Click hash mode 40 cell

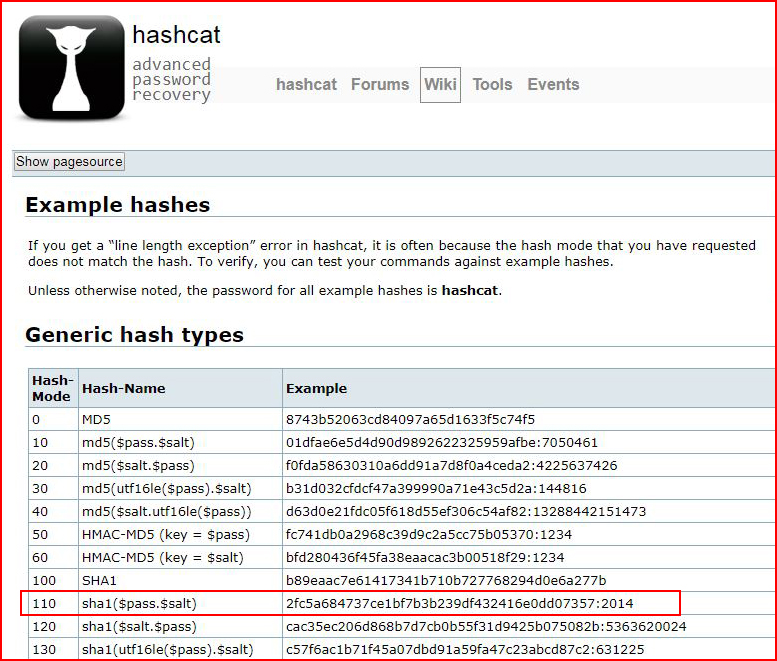point(53,511)
